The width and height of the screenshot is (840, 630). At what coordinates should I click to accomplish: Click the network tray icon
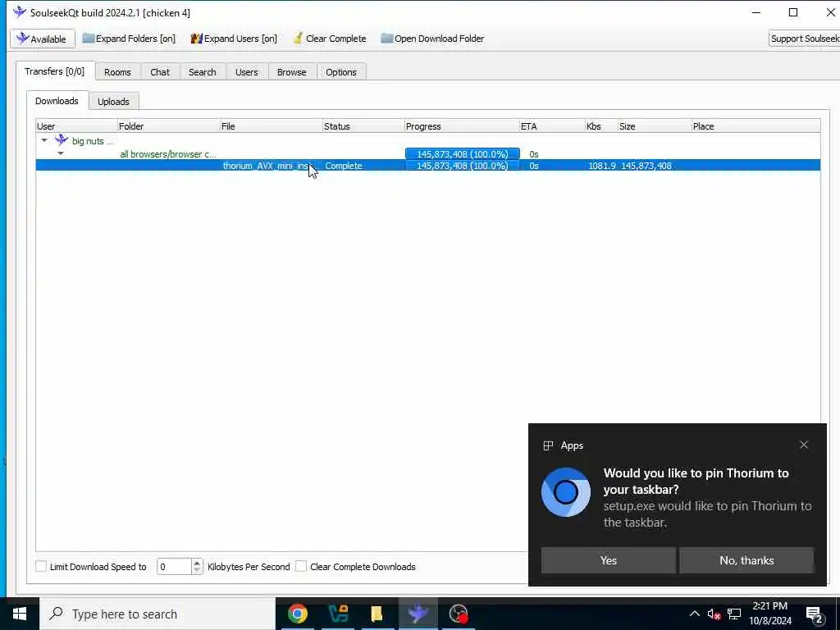(734, 614)
